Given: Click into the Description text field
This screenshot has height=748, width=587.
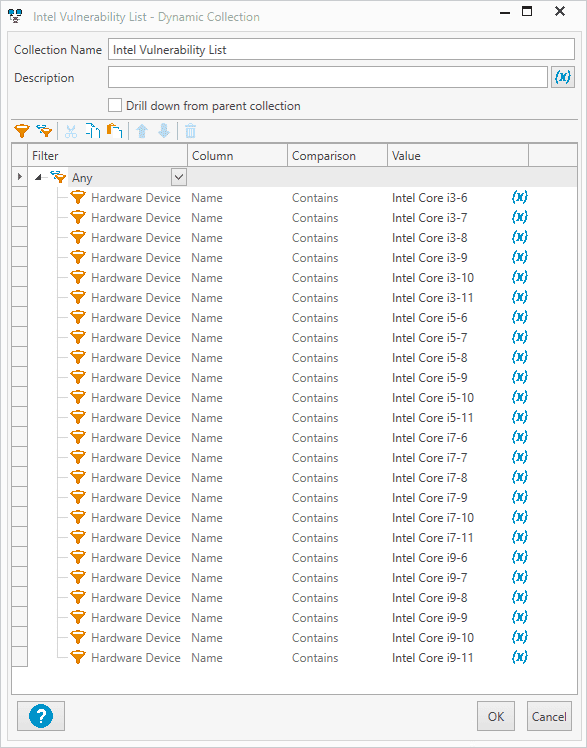Looking at the screenshot, I should [328, 77].
